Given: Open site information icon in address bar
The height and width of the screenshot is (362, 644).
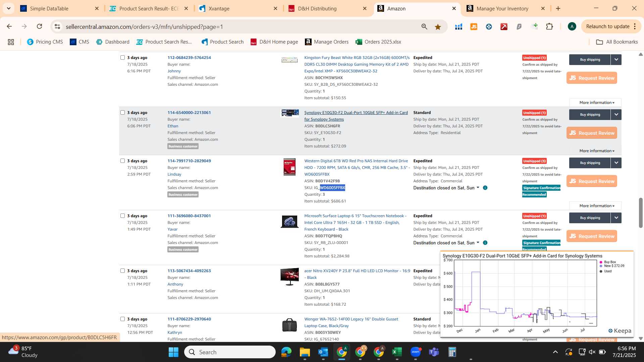Looking at the screenshot, I should point(57,26).
